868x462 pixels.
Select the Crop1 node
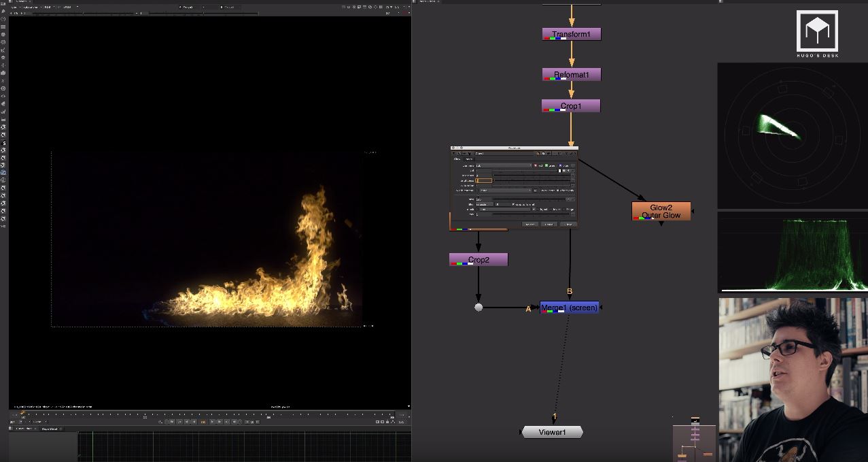[x=570, y=105]
